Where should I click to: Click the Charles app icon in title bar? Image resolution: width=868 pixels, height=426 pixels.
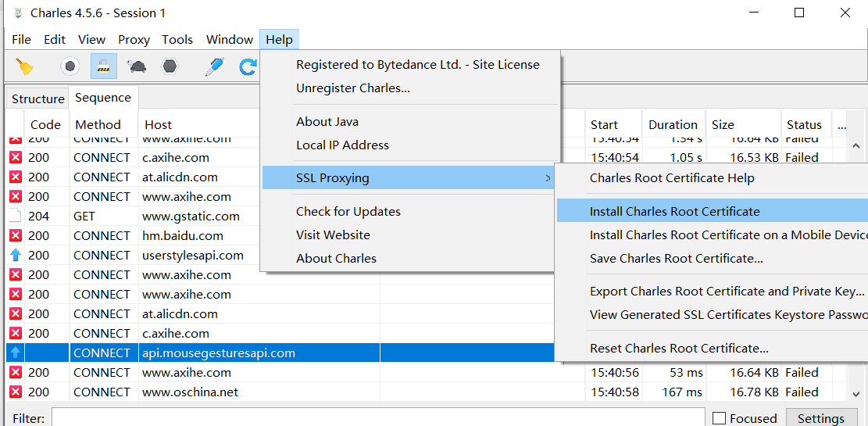18,13
